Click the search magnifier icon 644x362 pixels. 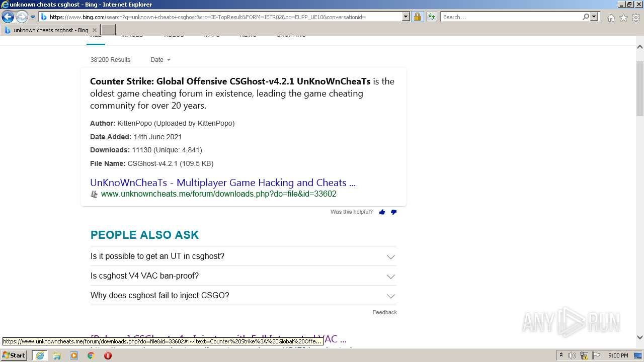point(586,17)
